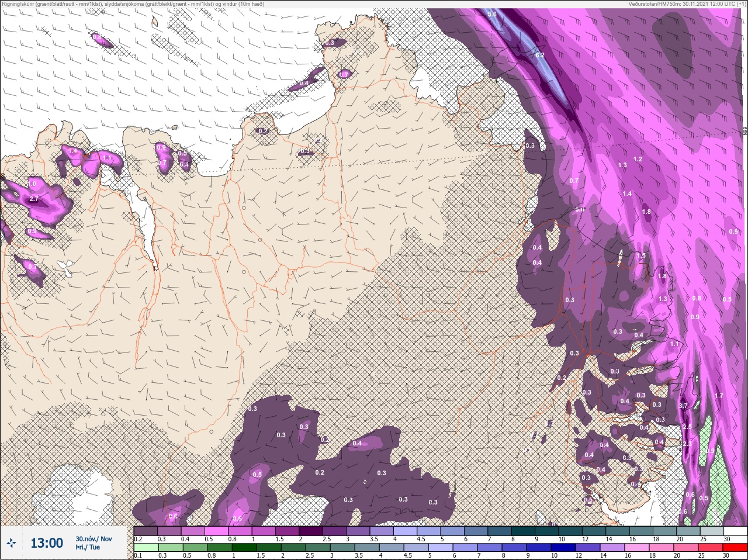Click the dark teal 9–10 swatch in upper legend
748x560 pixels.
546,531
